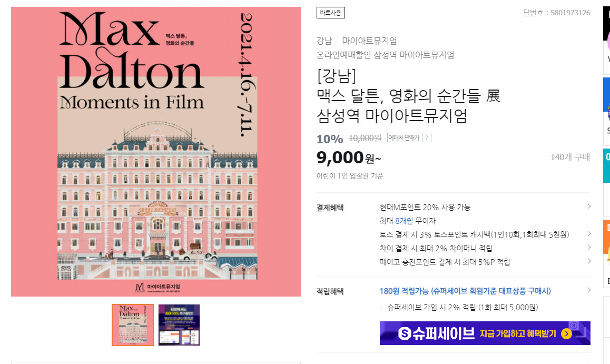Click the 예매처판매가 label button

pyautogui.click(x=405, y=137)
